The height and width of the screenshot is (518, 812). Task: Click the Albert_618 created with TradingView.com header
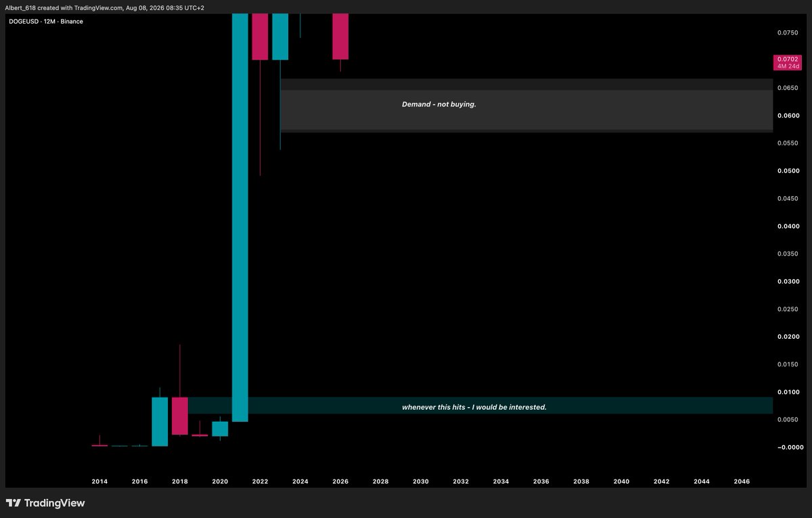tap(106, 7)
